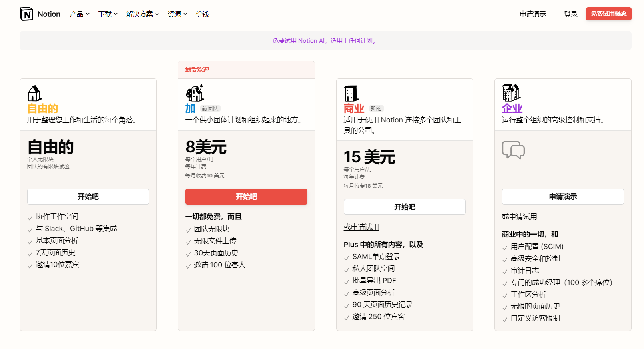
Task: Click 或申请试用 link under Business plan
Action: pyautogui.click(x=361, y=227)
